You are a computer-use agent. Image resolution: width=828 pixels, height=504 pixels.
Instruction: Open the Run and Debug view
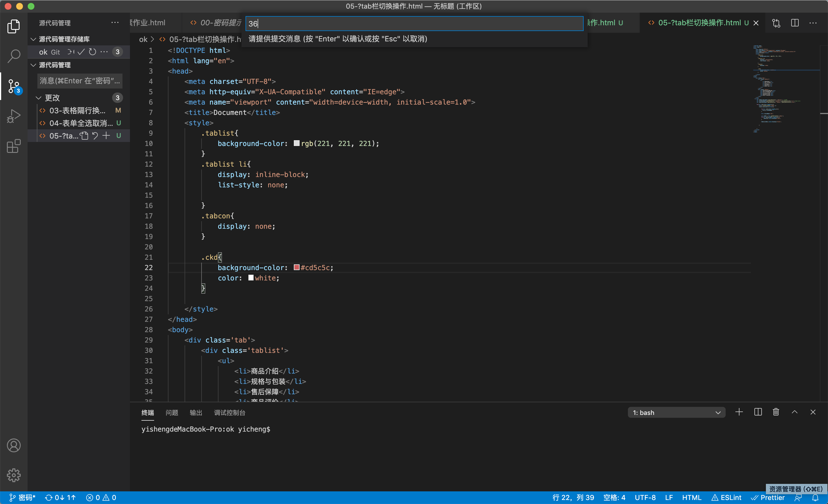[14, 116]
